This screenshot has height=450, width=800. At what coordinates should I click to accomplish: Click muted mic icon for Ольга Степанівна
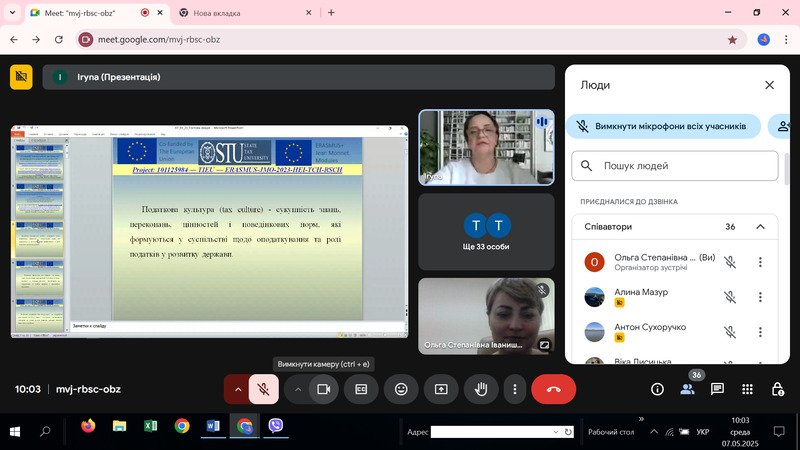730,262
